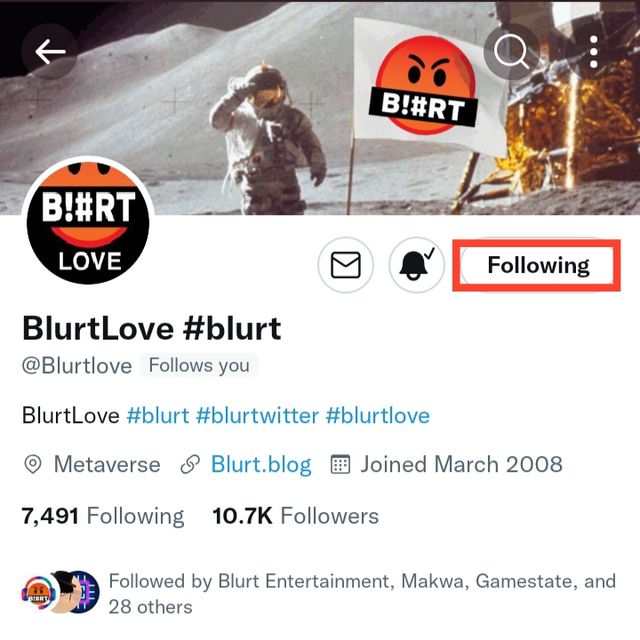Viewport: 640px width, 640px height.
Task: Tap the @Blurtlove handle text
Action: click(77, 366)
